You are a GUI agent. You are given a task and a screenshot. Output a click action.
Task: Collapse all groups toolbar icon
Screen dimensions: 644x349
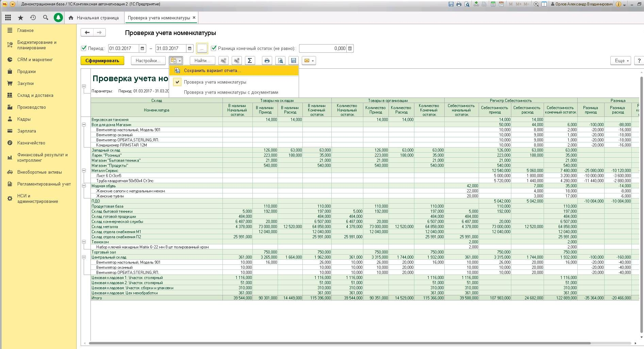point(223,60)
